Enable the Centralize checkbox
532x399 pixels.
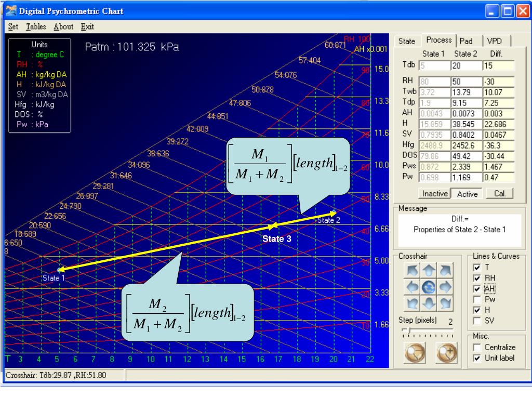click(477, 348)
